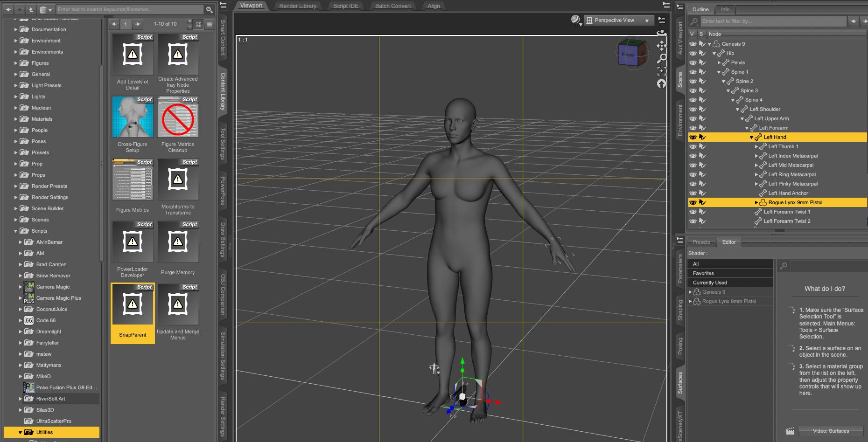Open the Script IDE tab
868x442 pixels.
(x=346, y=6)
